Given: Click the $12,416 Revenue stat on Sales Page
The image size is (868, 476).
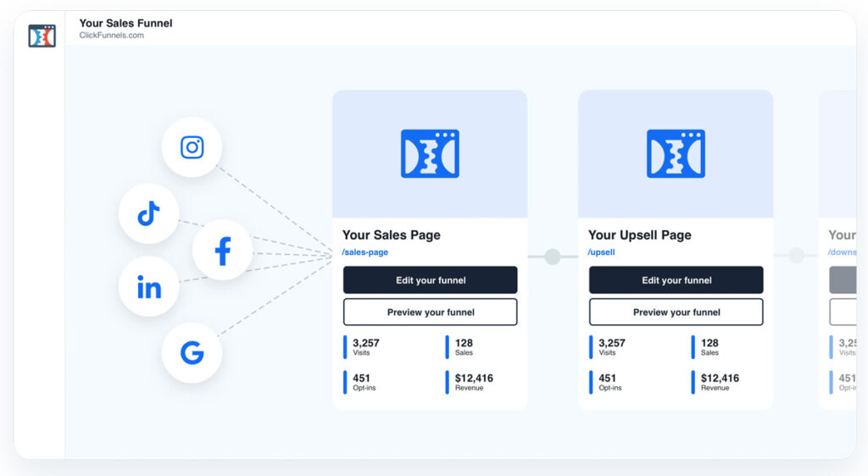Looking at the screenshot, I should click(x=470, y=383).
